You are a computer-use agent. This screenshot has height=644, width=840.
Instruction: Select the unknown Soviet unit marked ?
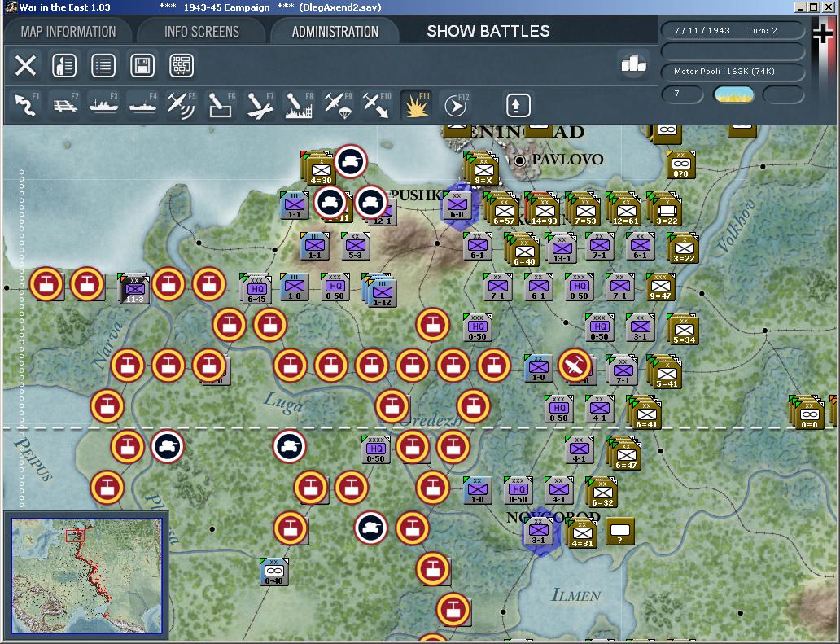point(620,531)
